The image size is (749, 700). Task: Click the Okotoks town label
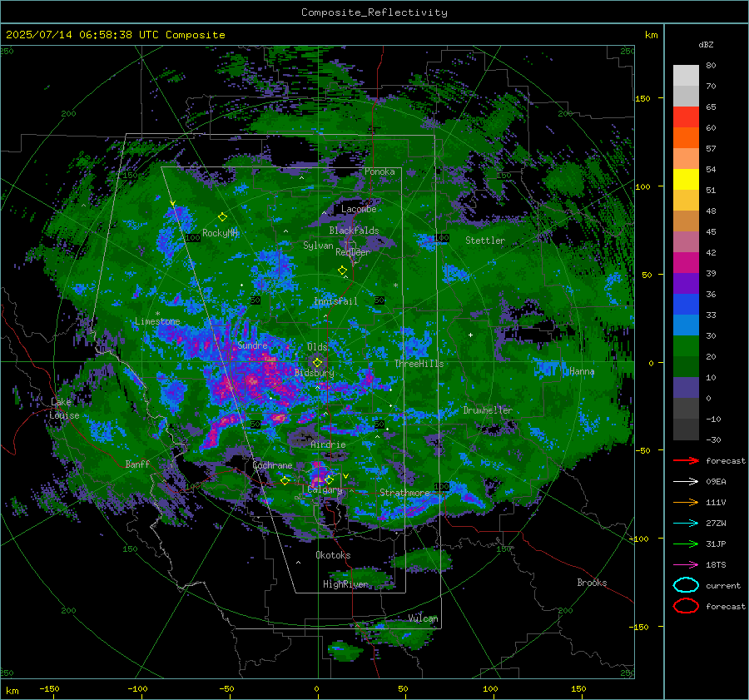(333, 555)
